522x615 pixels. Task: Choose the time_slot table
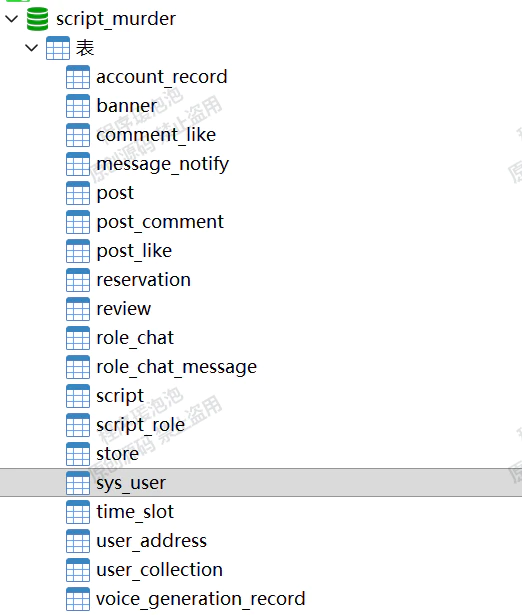coord(135,512)
